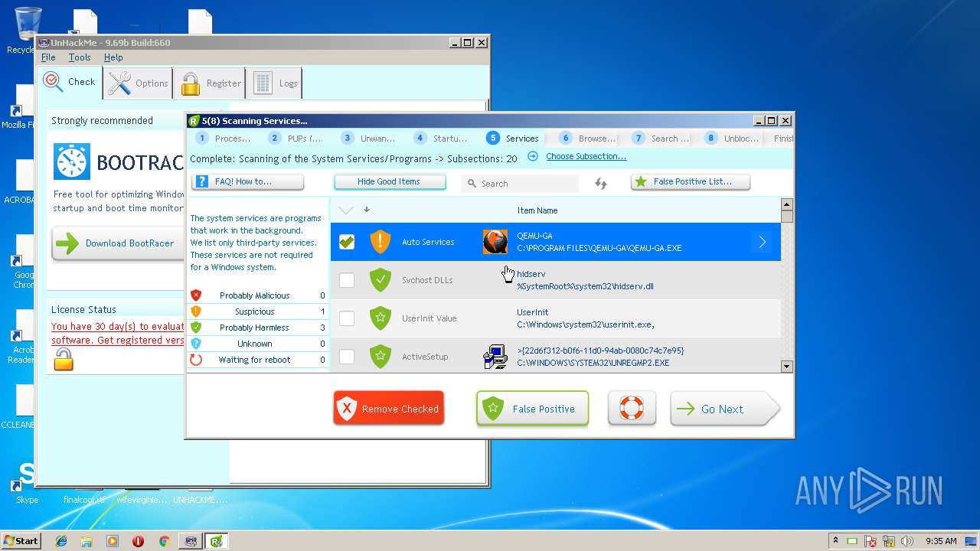This screenshot has height=551, width=980.
Task: Click the green star shield for UserInit Value
Action: pyautogui.click(x=381, y=318)
